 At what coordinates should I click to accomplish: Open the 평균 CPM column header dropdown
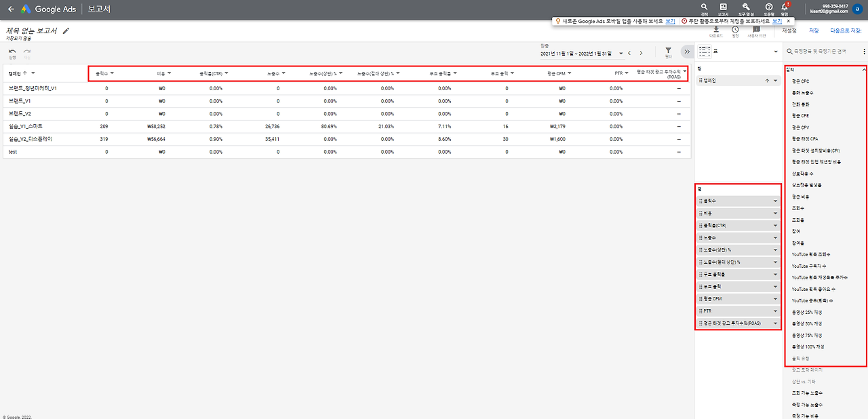tap(570, 73)
